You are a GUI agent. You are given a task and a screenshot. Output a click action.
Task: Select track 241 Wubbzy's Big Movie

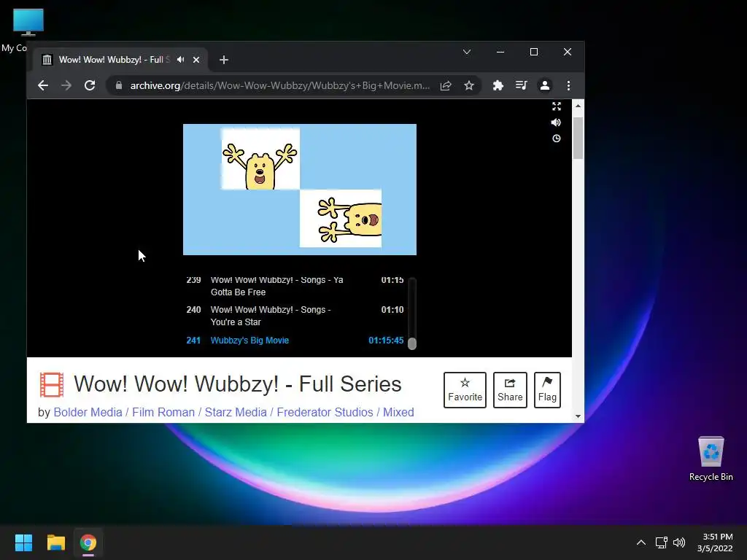(295, 341)
